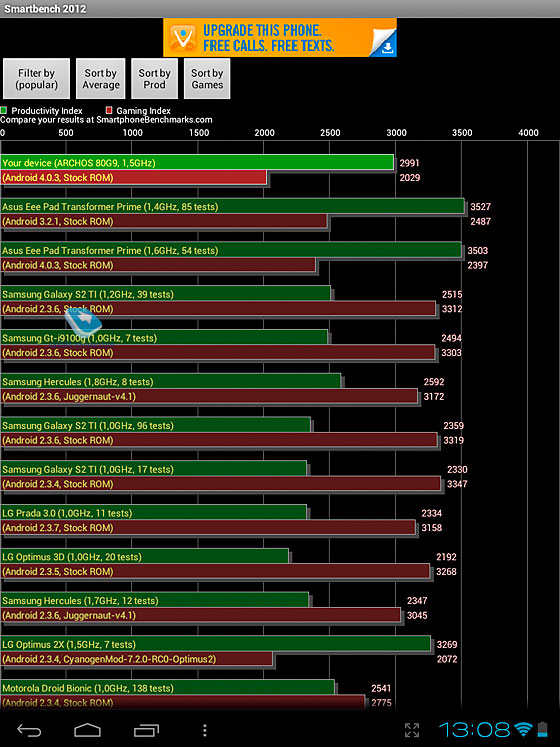560x747 pixels.
Task: Click the Smartbench 2012 title text
Action: coord(45,9)
